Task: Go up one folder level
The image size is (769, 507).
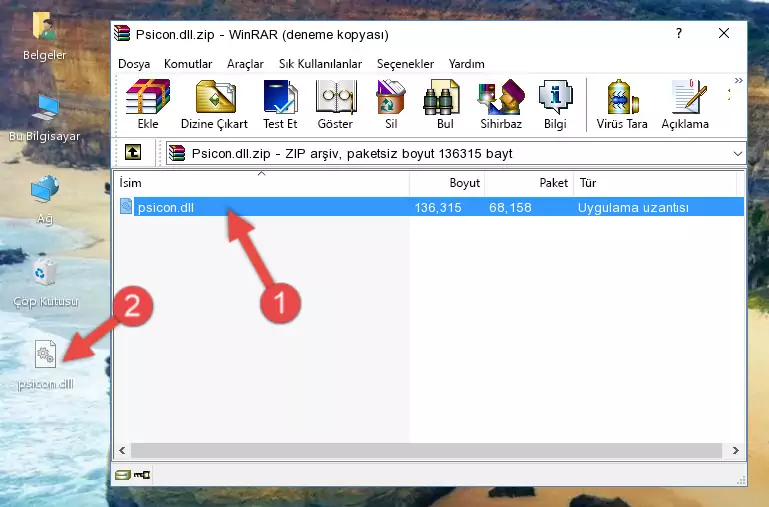Action: pos(133,152)
